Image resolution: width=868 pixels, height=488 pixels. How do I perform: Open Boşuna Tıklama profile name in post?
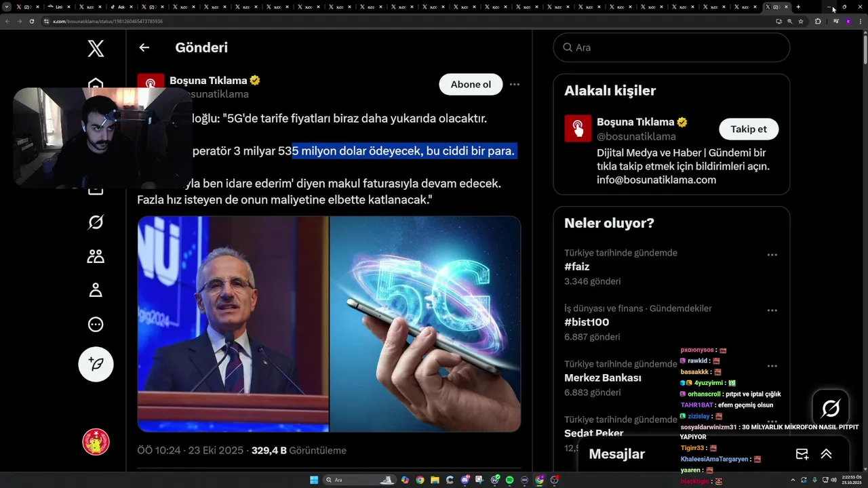pyautogui.click(x=208, y=80)
